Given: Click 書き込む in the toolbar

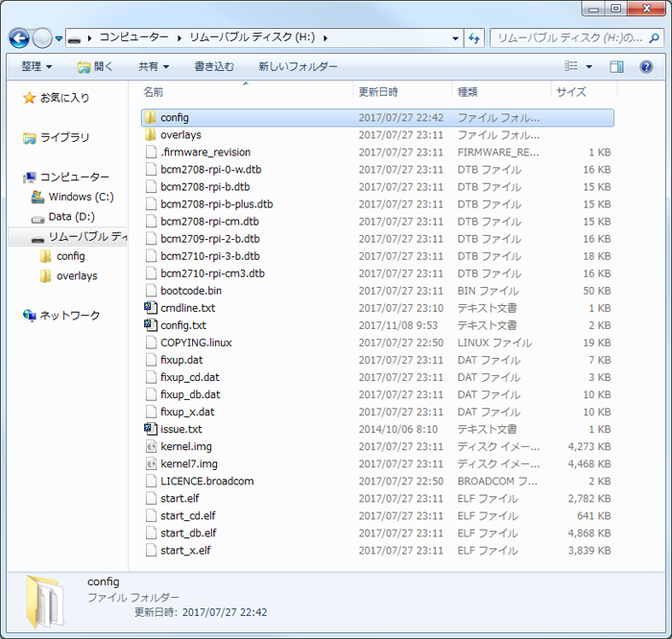Looking at the screenshot, I should click(214, 66).
